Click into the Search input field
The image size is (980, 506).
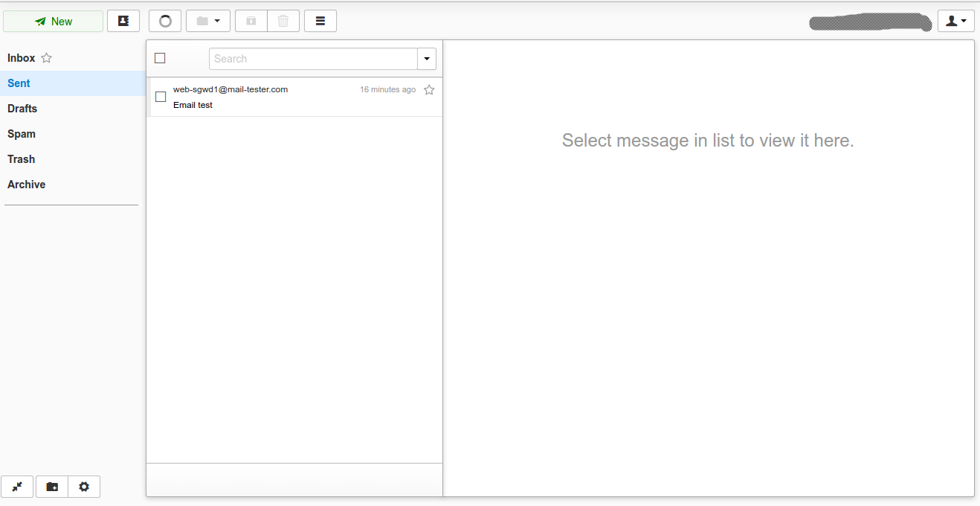tap(313, 59)
